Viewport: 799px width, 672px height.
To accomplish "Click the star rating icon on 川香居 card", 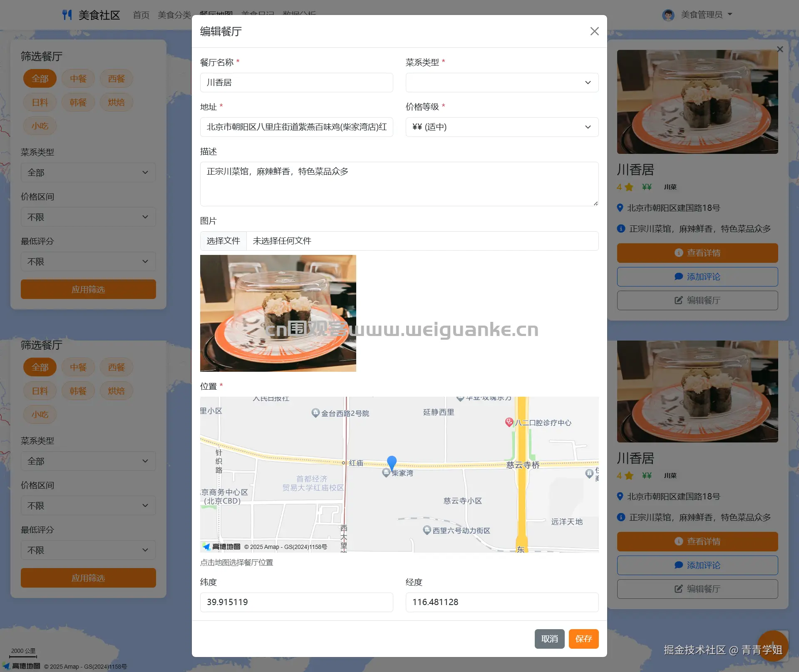I will [x=629, y=187].
